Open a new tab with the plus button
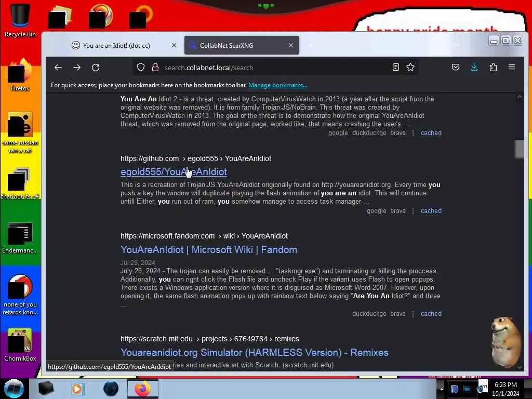 tap(311, 45)
